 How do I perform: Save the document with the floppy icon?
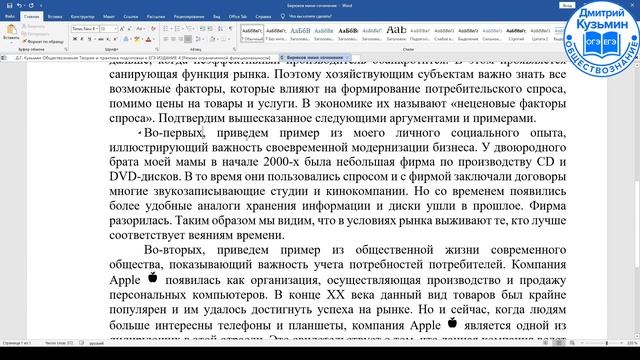click(9, 5)
